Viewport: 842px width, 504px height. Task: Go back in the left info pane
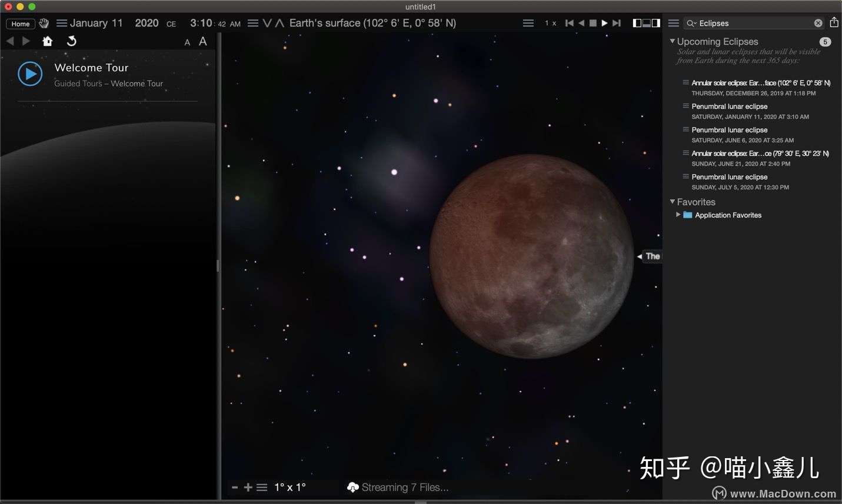pyautogui.click(x=10, y=41)
